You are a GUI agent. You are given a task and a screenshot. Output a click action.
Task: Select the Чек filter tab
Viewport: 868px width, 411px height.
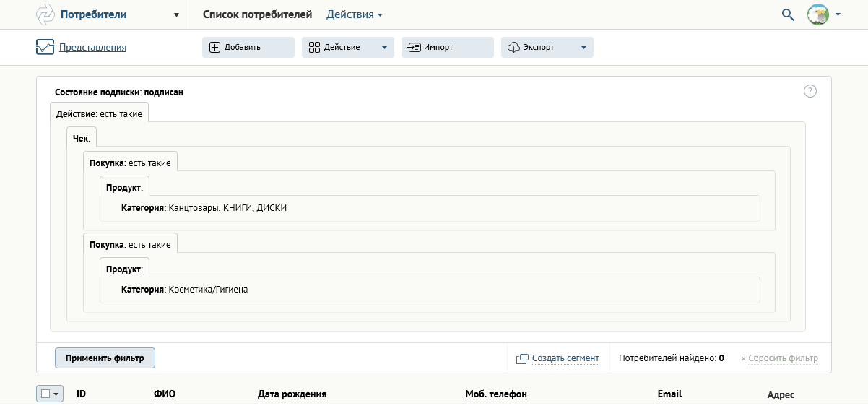(x=82, y=139)
